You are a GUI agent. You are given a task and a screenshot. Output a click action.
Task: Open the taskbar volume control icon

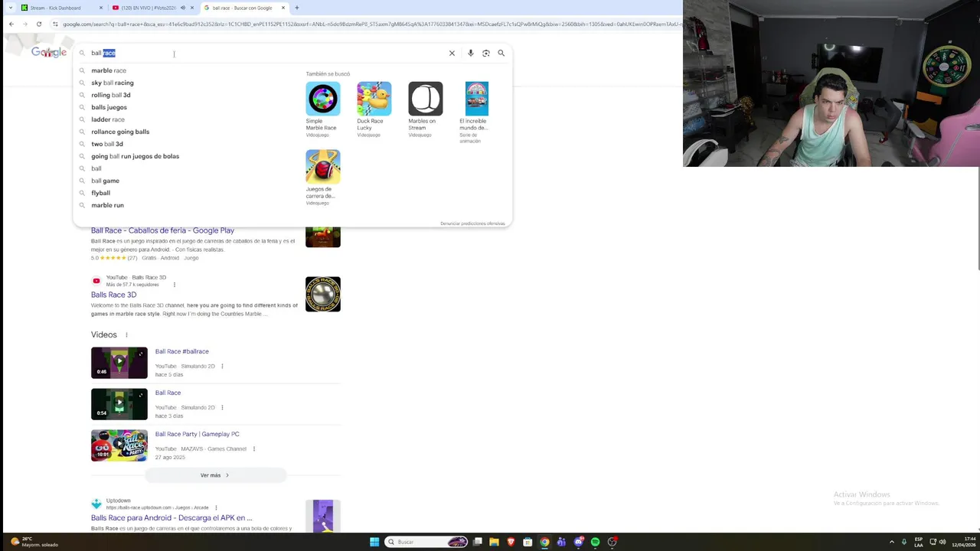click(x=942, y=542)
